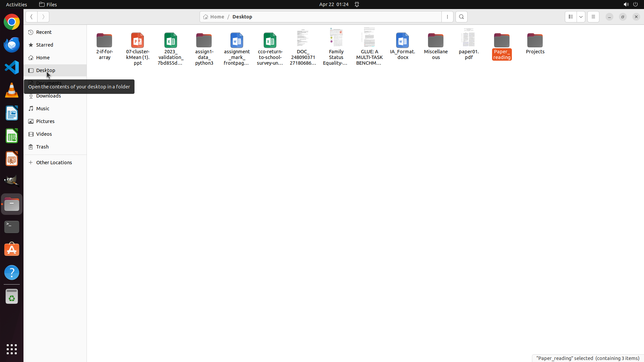Open system volume and power menu

[x=631, y=4]
